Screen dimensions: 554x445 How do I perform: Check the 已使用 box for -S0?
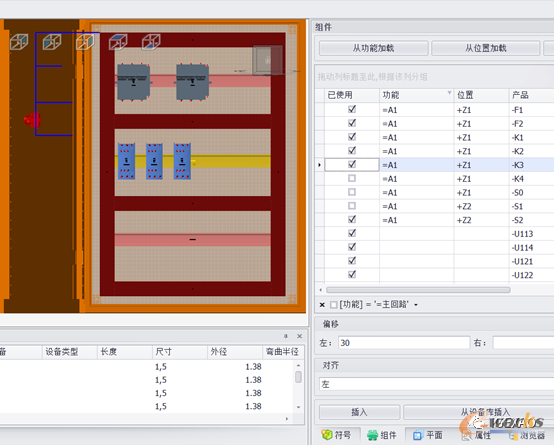coord(352,192)
